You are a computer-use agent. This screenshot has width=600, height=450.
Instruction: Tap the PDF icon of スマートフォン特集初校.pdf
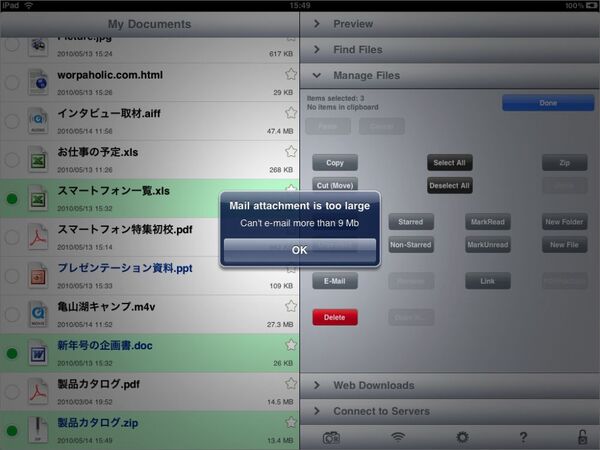coord(38,237)
